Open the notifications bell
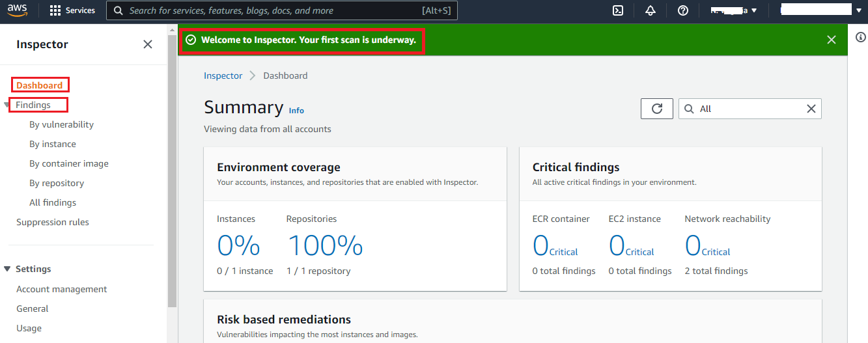 651,10
